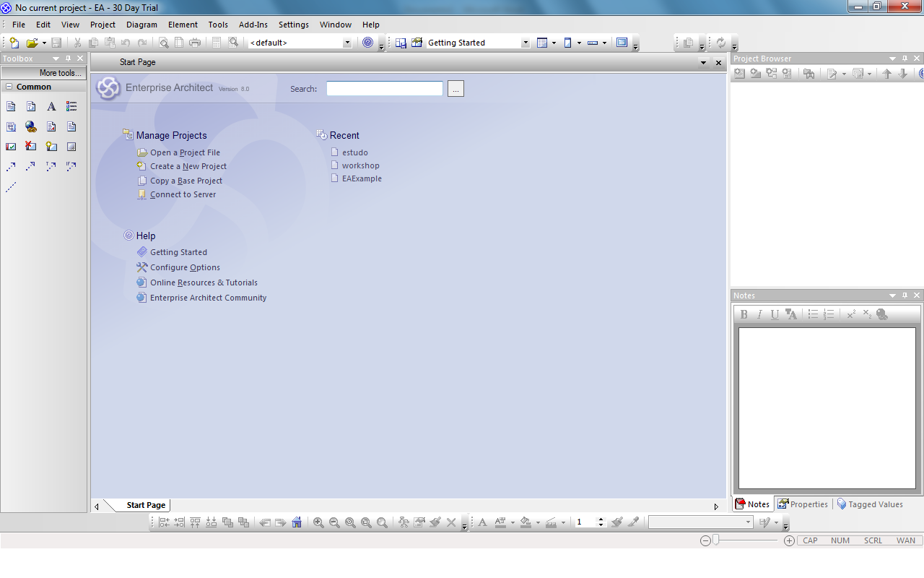Screen dimensions: 924x578
Task: Select the Text element tool in Toolbox
Action: 51,106
